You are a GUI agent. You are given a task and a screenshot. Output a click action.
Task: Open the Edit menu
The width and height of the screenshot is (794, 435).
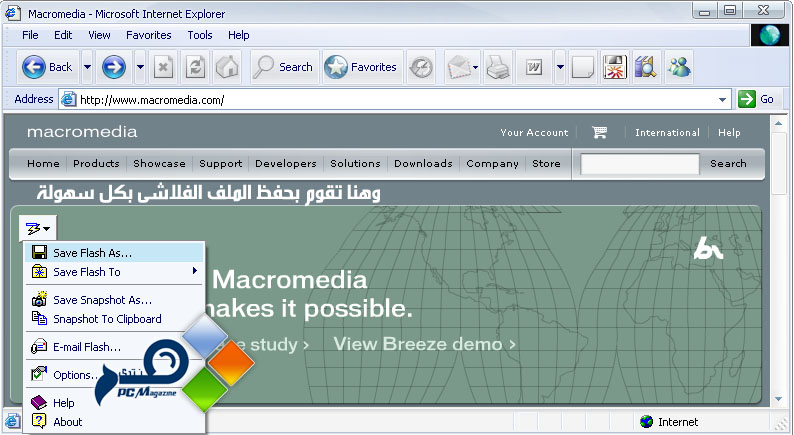click(63, 35)
